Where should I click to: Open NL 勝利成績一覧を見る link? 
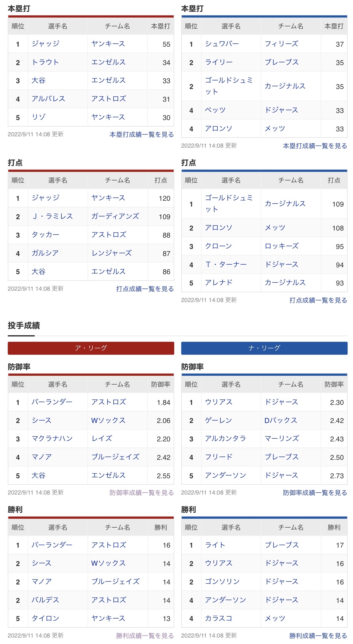318,636
